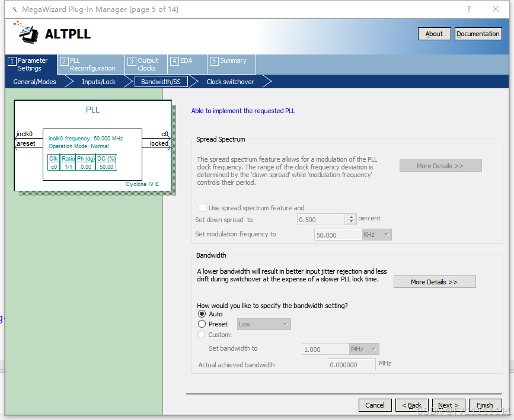Click the down spread spinner arrows
Viewport: 514px width, 420px height.
pos(351,219)
